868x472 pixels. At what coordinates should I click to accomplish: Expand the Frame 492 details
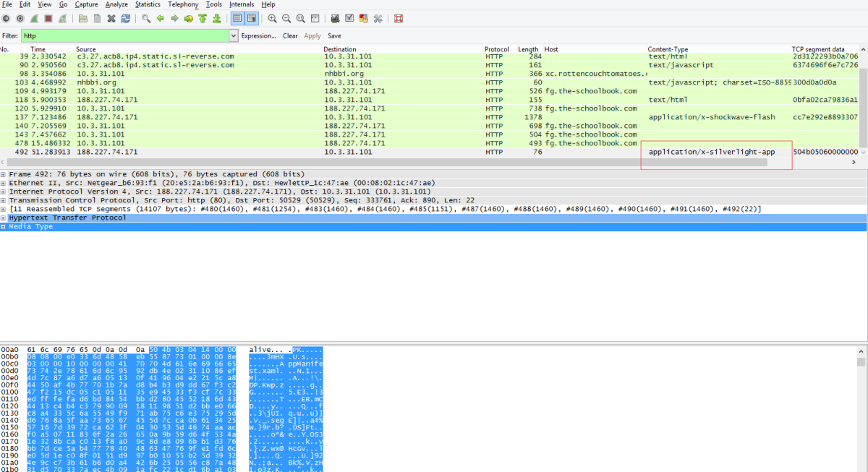click(x=5, y=173)
